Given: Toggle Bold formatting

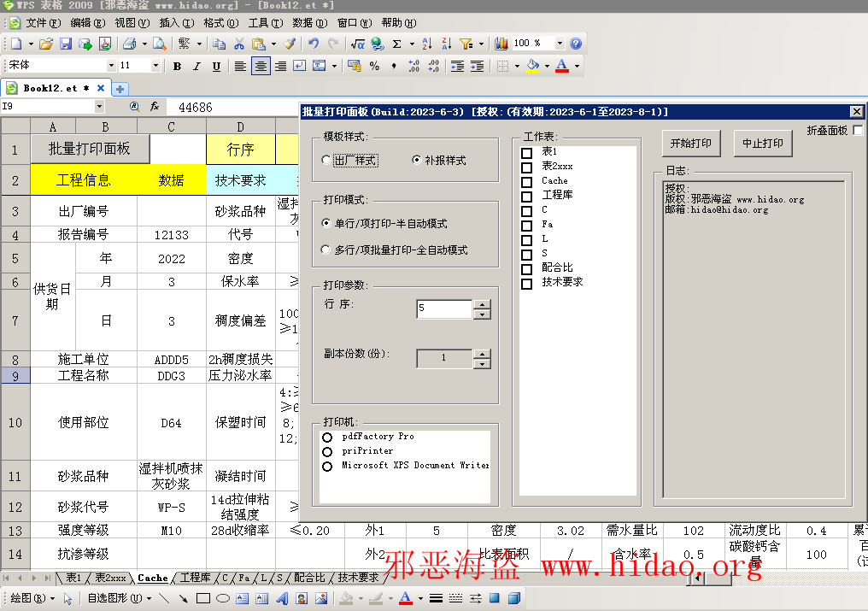Looking at the screenshot, I should [x=177, y=67].
